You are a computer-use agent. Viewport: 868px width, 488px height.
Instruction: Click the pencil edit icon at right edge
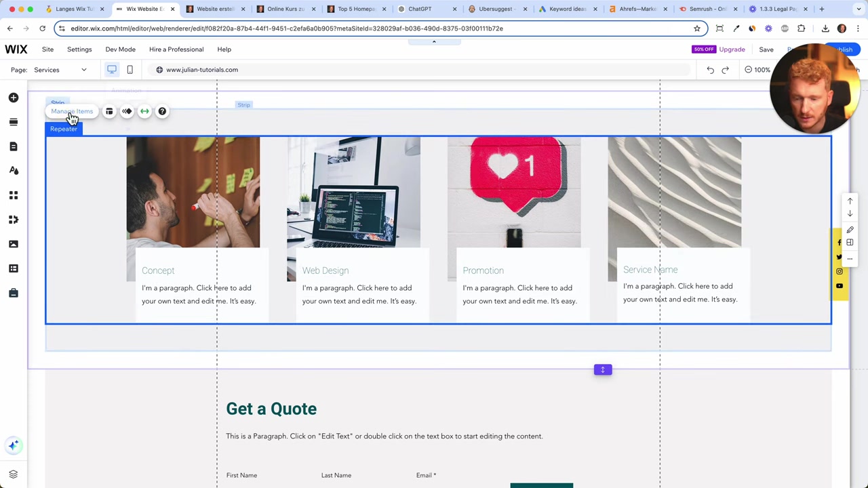coord(850,230)
